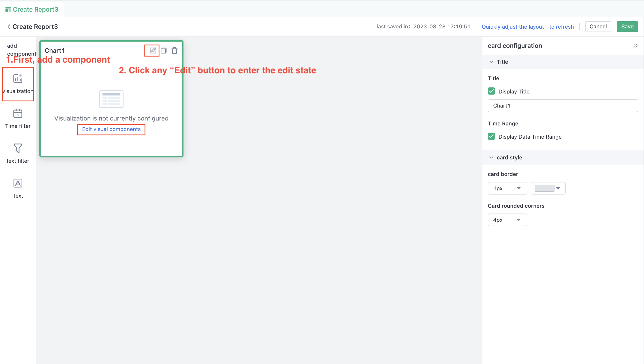Collapse the card configuration panel via double-chevron
The width and height of the screenshot is (644, 364).
(x=635, y=46)
